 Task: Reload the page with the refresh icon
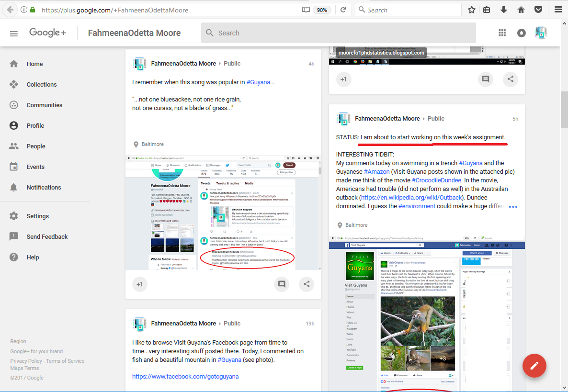(x=343, y=10)
